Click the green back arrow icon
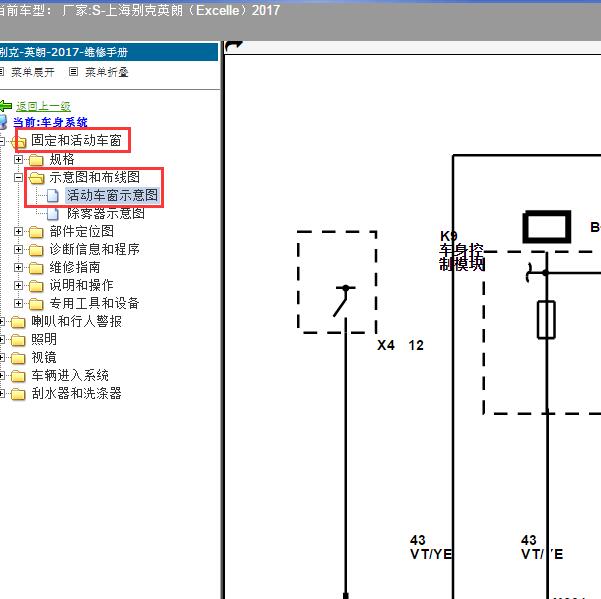 tap(6, 106)
